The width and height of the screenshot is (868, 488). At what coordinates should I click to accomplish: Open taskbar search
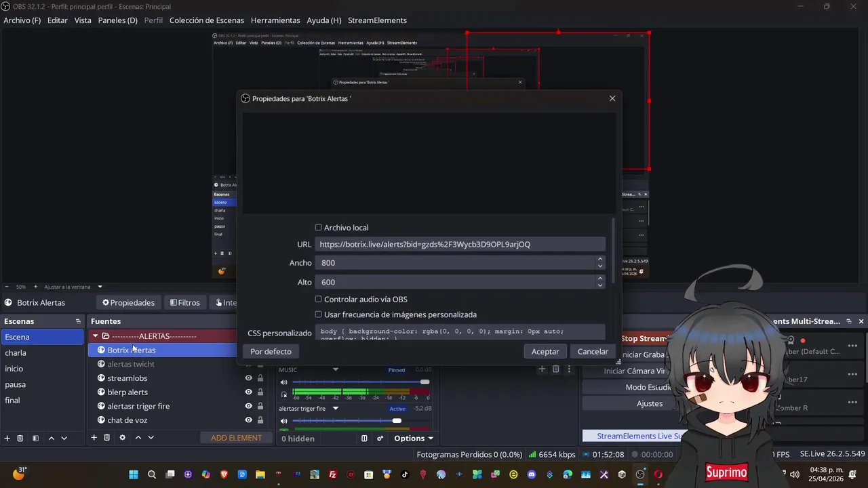[x=152, y=474]
